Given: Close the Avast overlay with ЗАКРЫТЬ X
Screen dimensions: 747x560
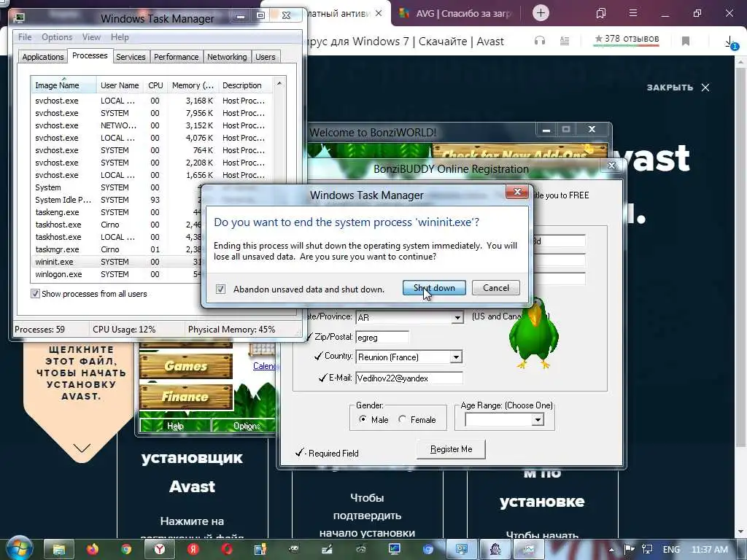Looking at the screenshot, I should [678, 87].
